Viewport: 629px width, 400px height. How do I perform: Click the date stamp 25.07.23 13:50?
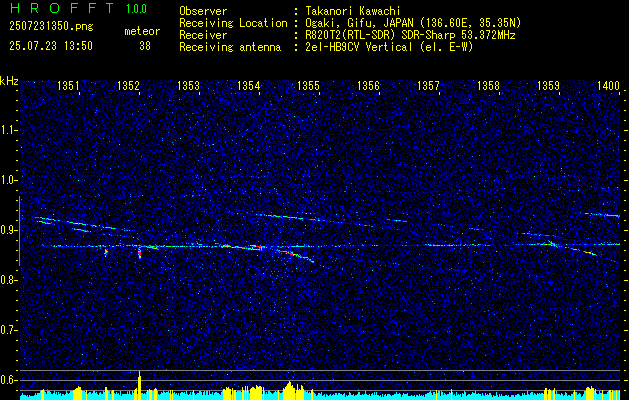(x=51, y=46)
